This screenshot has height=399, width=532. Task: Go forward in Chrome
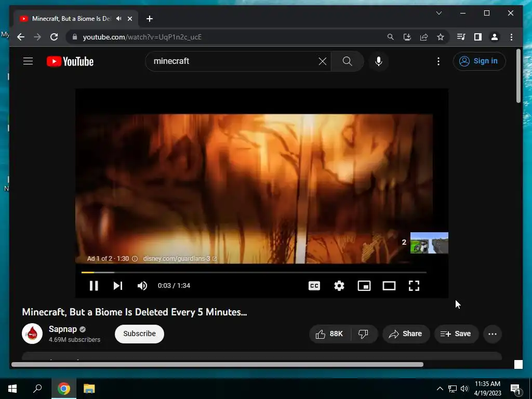[x=37, y=37]
